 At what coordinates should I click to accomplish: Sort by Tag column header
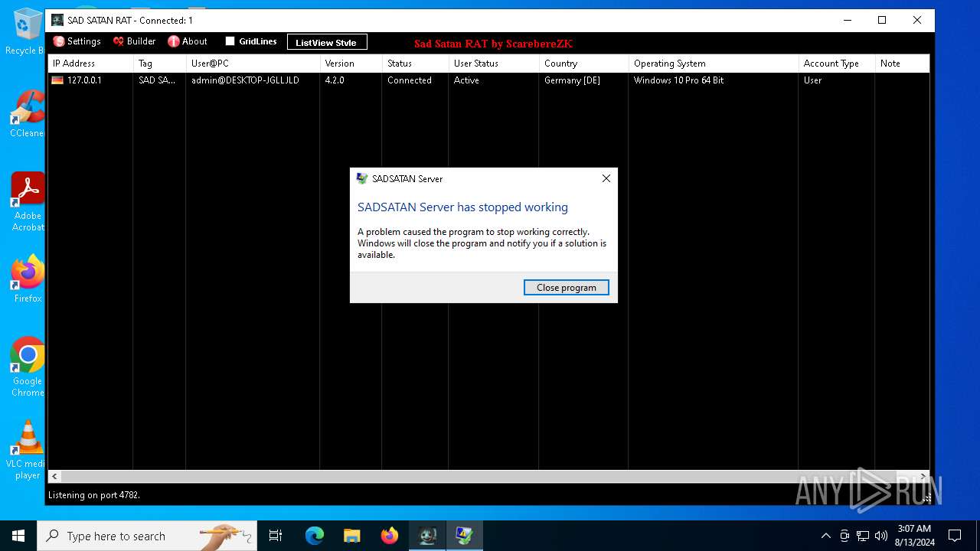[x=160, y=64]
